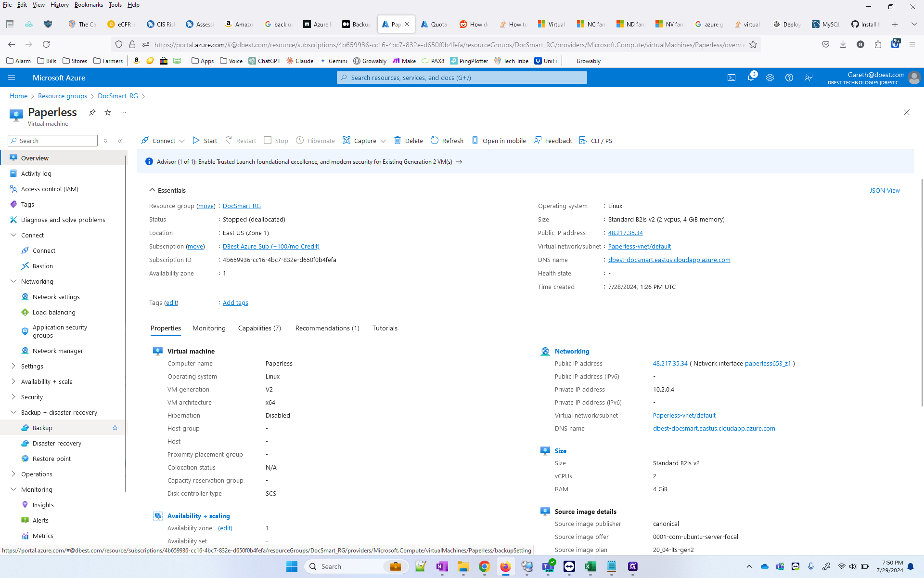
Task: Open JSON View
Action: pos(885,190)
